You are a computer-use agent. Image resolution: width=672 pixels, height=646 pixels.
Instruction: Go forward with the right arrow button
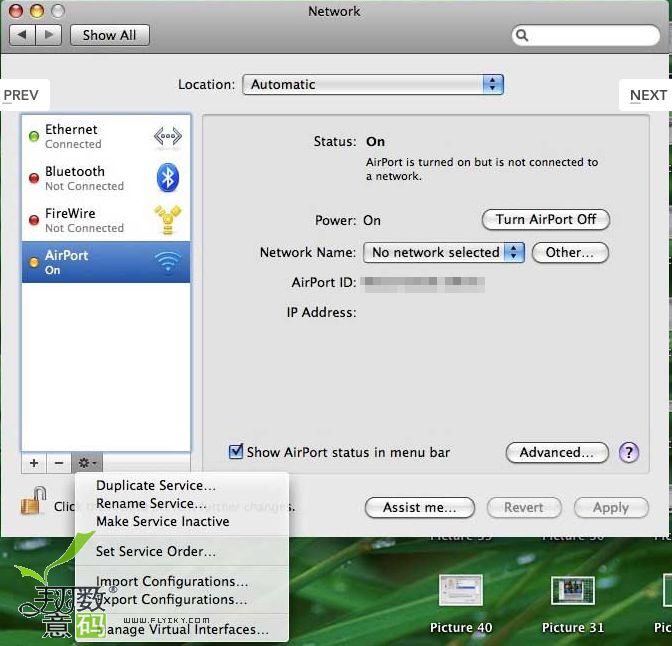[49, 34]
